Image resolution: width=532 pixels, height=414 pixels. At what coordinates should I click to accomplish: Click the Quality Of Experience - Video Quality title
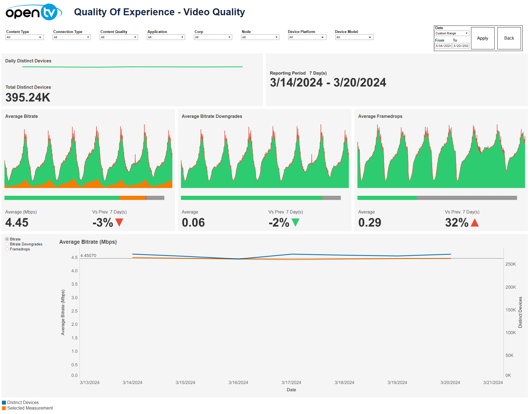(160, 12)
